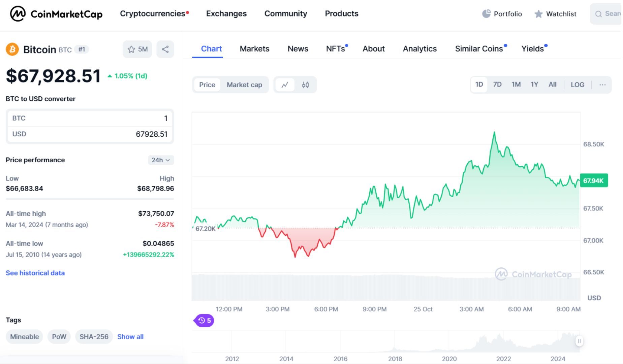The width and height of the screenshot is (623, 364).
Task: Open the Portfolio section
Action: tap(502, 14)
